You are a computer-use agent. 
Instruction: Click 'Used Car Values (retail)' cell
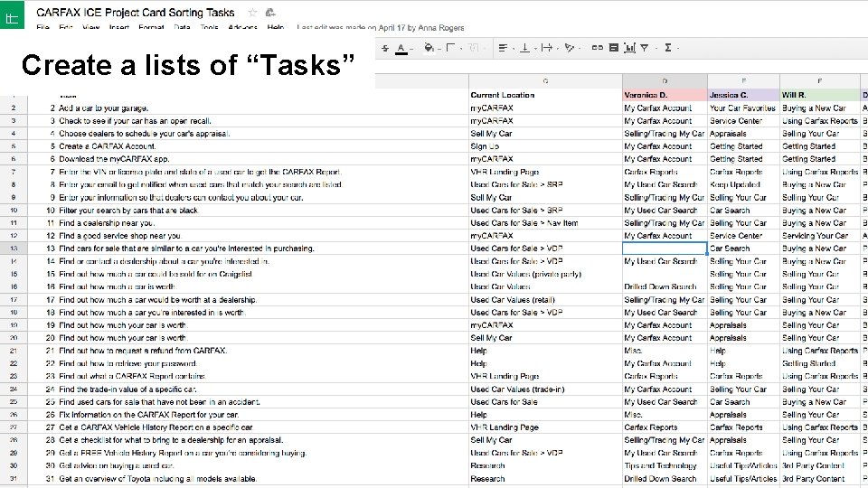pos(545,300)
